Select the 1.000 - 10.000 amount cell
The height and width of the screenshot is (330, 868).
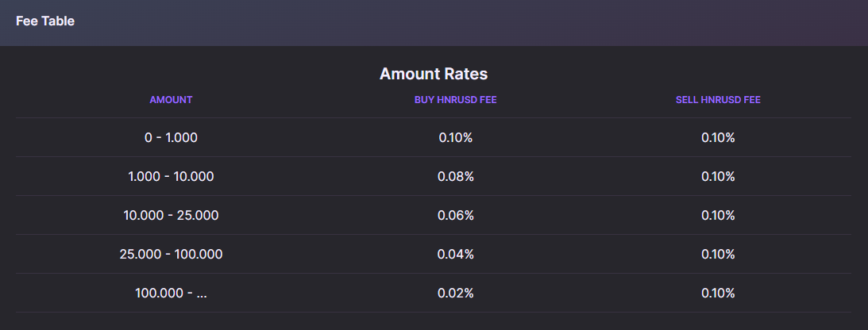tap(171, 176)
